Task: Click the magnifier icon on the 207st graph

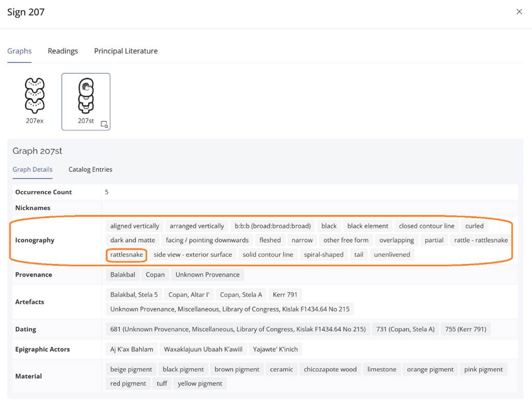Action: click(104, 124)
